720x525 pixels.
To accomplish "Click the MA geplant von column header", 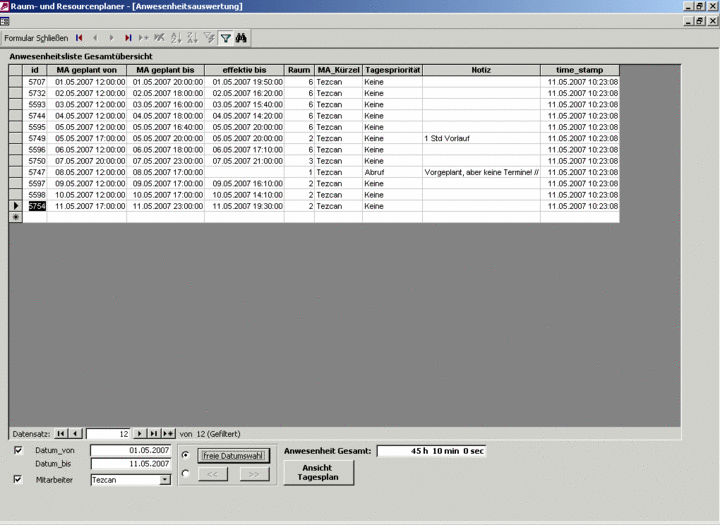I will point(87,70).
